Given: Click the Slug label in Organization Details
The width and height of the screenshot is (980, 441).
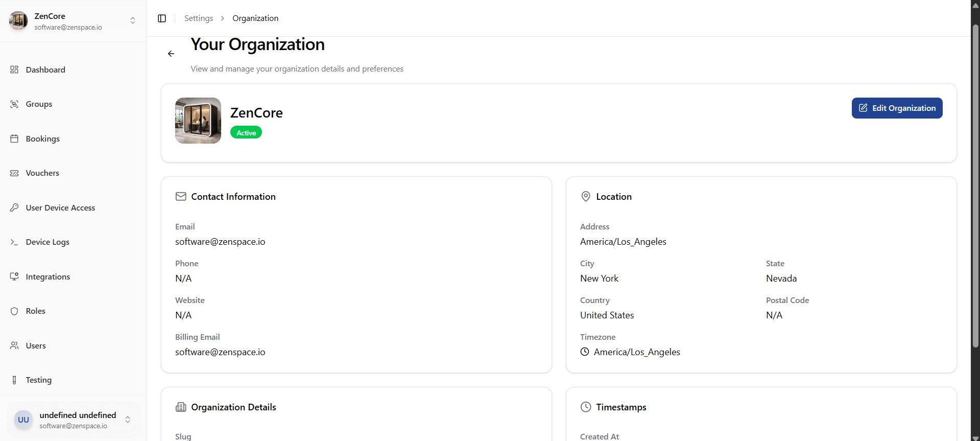Looking at the screenshot, I should pyautogui.click(x=183, y=436).
